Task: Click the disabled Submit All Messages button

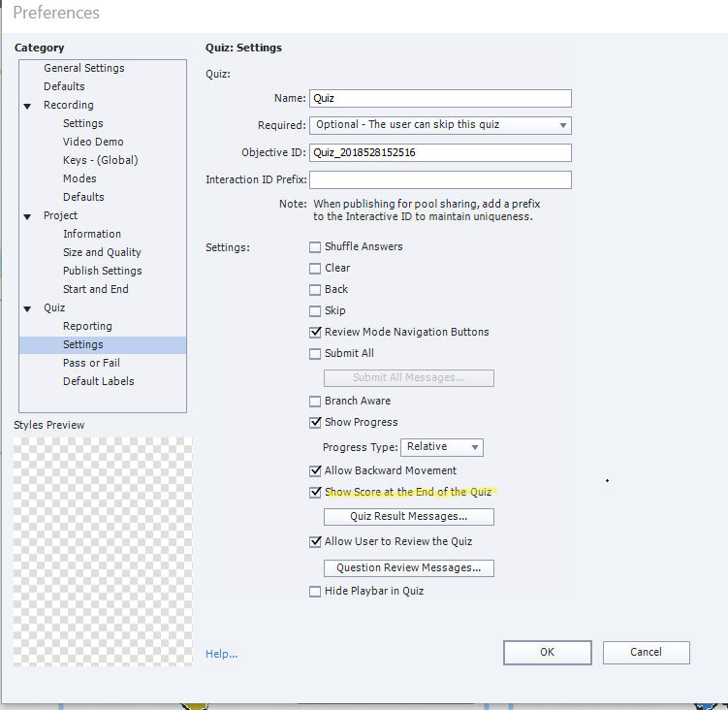Action: pos(408,377)
